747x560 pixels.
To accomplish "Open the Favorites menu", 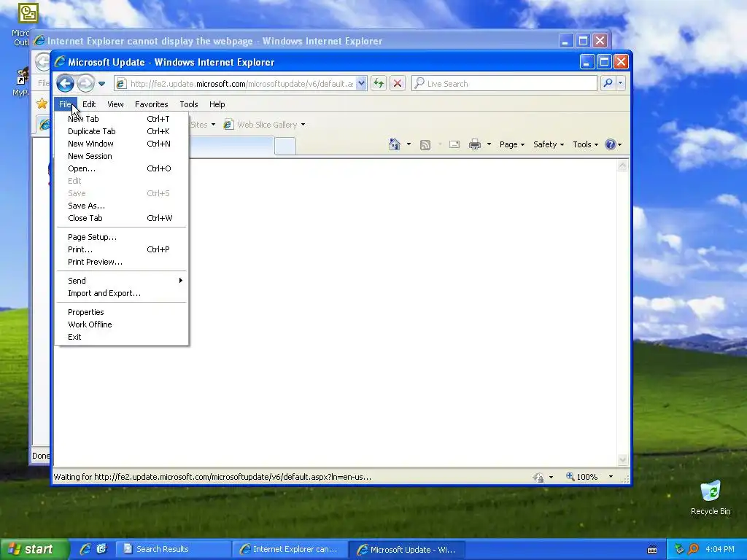I will [x=152, y=104].
